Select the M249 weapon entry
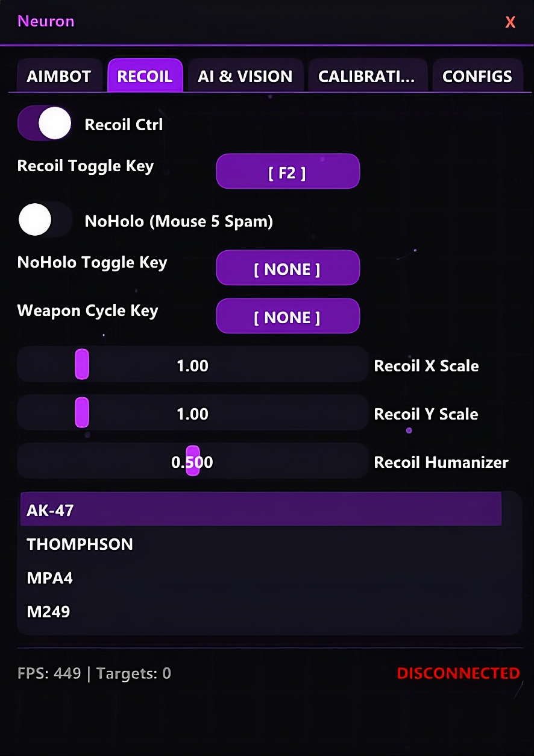Image resolution: width=534 pixels, height=756 pixels. pos(49,611)
